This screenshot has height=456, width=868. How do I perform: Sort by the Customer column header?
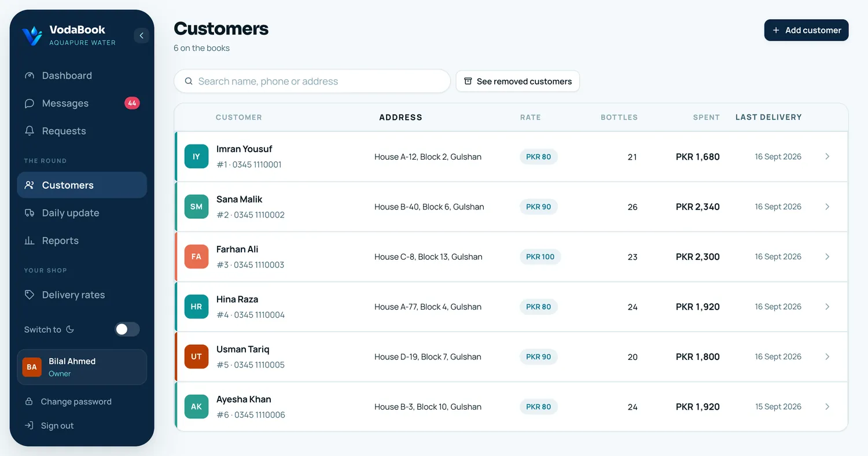(x=239, y=117)
